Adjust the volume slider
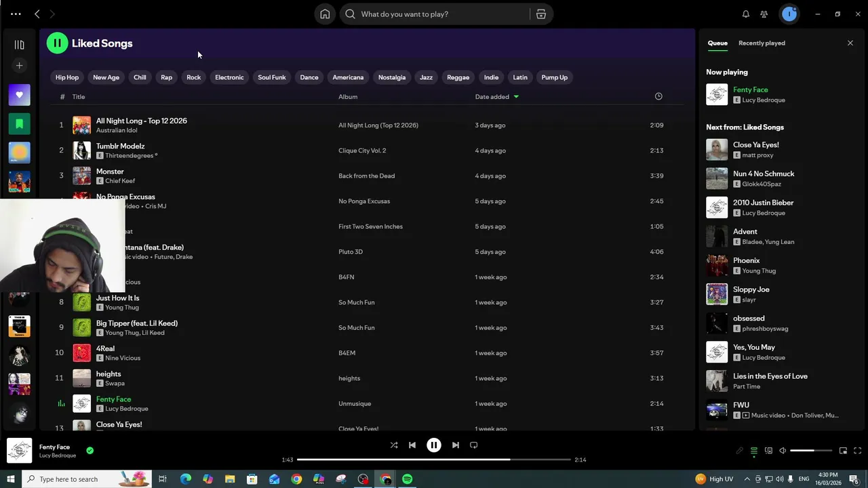Image resolution: width=868 pixels, height=488 pixels. [811, 451]
